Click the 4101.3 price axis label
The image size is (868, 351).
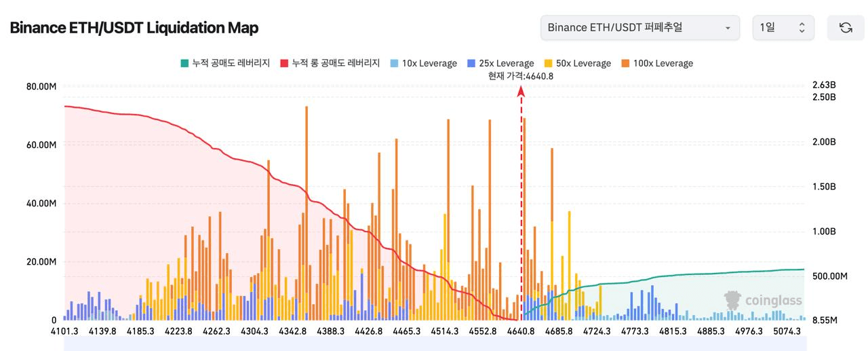(x=64, y=331)
